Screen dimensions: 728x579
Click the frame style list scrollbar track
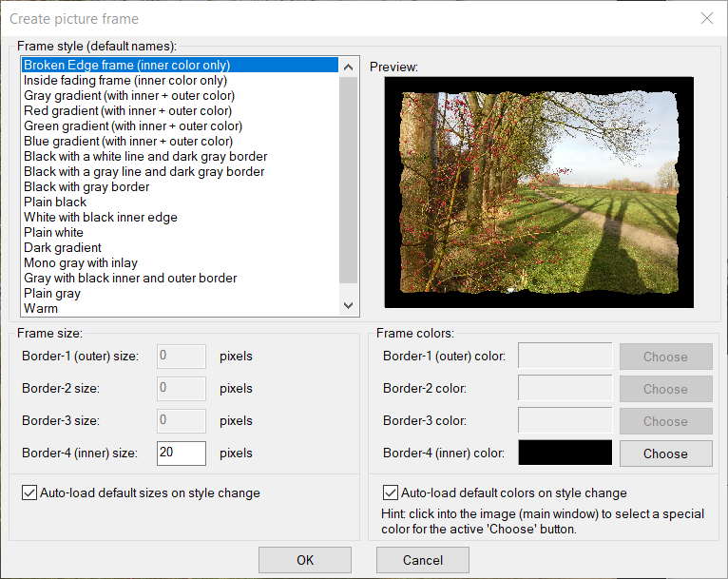click(349, 238)
